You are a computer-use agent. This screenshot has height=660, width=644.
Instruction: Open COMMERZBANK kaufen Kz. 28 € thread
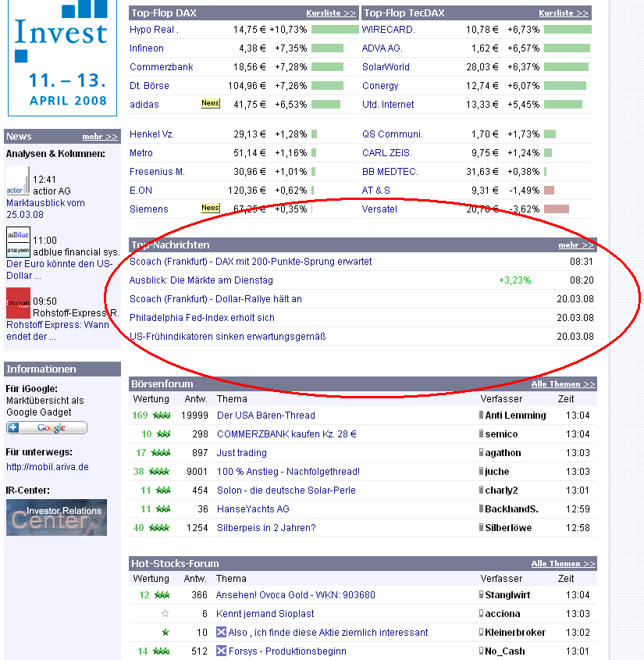tap(286, 434)
